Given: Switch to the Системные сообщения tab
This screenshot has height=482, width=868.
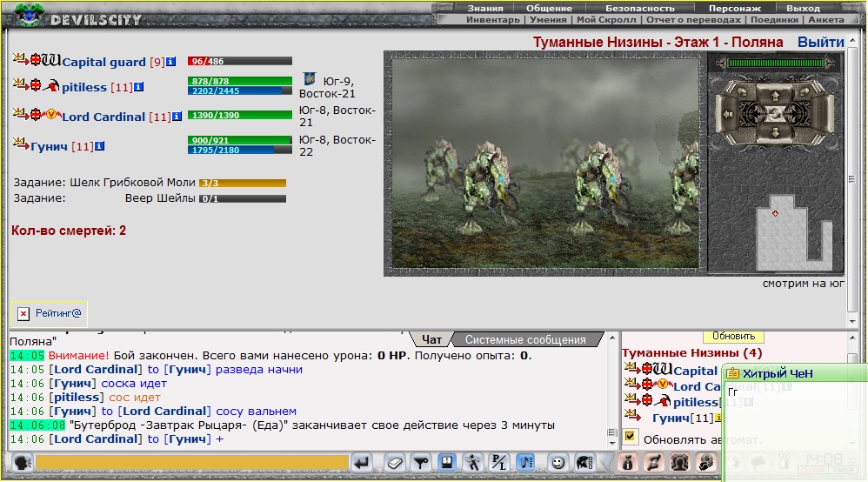Looking at the screenshot, I should point(525,339).
